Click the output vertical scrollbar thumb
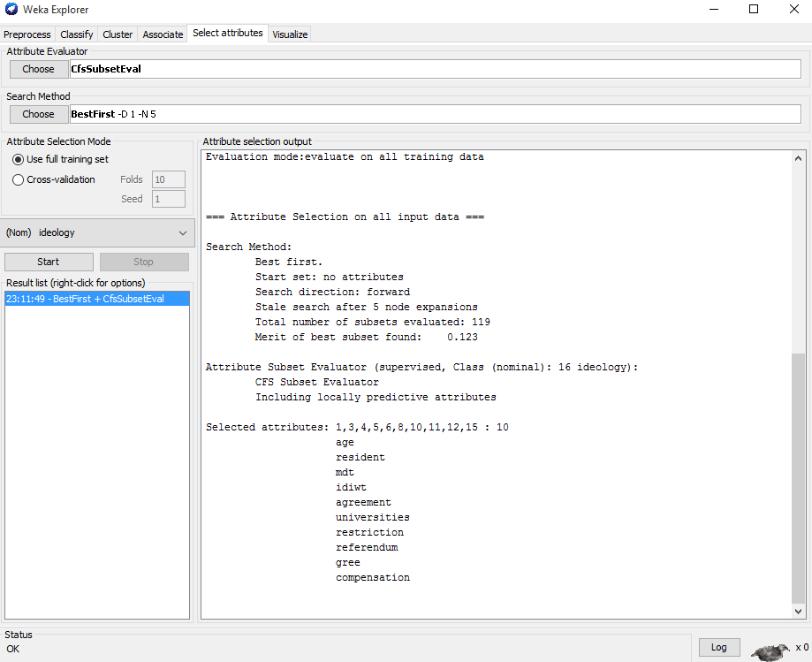This screenshot has height=662, width=812. [798, 478]
